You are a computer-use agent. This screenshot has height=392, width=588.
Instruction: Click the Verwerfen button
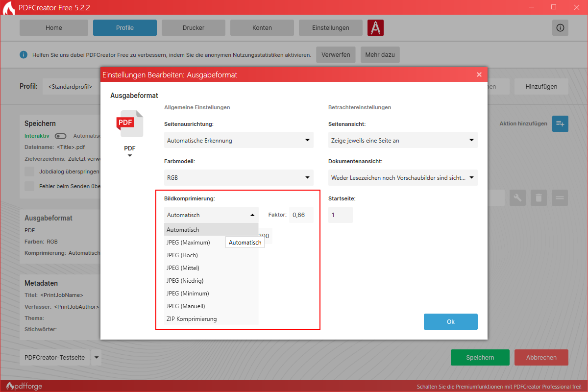[336, 55]
